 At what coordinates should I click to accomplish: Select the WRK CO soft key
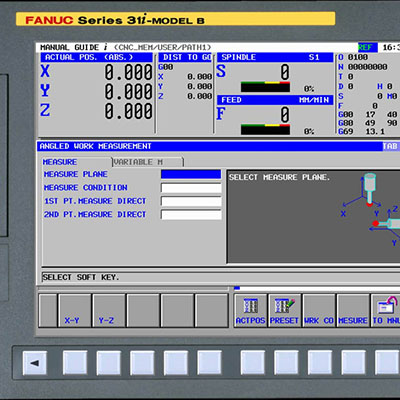coord(319,310)
